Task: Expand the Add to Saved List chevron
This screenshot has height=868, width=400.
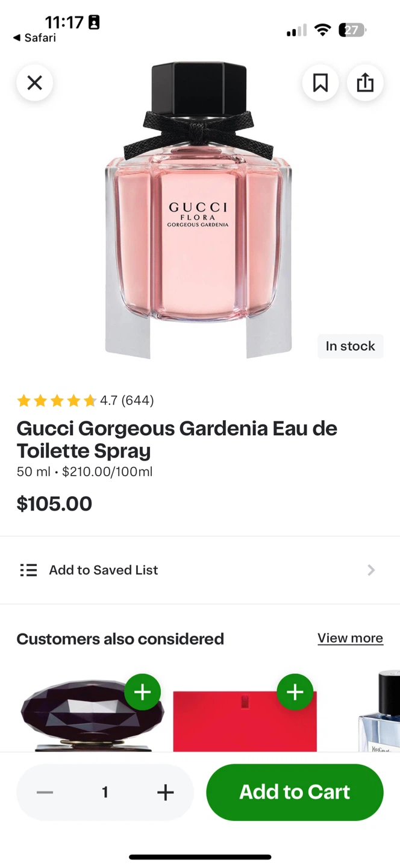Action: [x=371, y=570]
